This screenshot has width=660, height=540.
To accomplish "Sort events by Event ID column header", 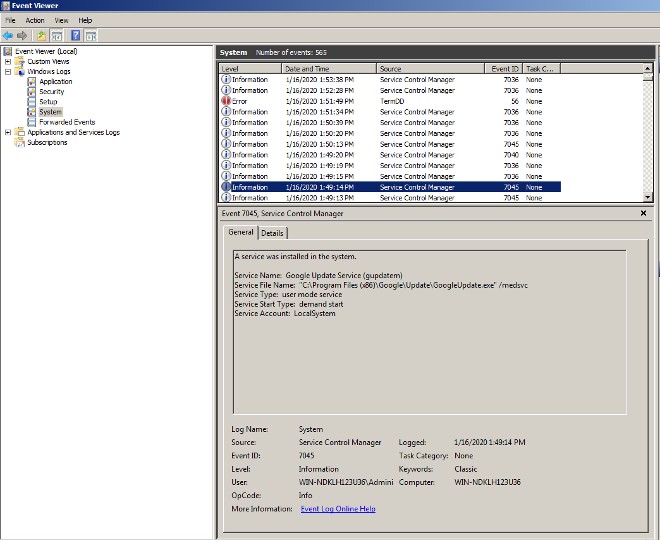I will 504,69.
